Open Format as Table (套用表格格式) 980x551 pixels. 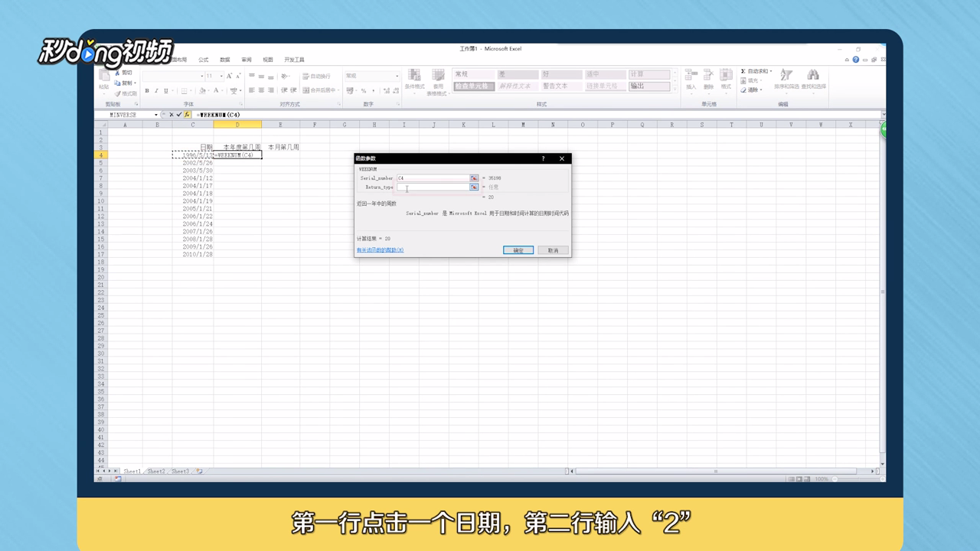pos(438,81)
